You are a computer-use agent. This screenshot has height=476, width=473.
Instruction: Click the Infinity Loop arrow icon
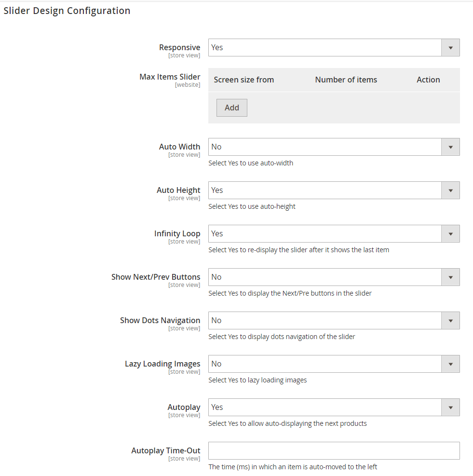click(450, 234)
